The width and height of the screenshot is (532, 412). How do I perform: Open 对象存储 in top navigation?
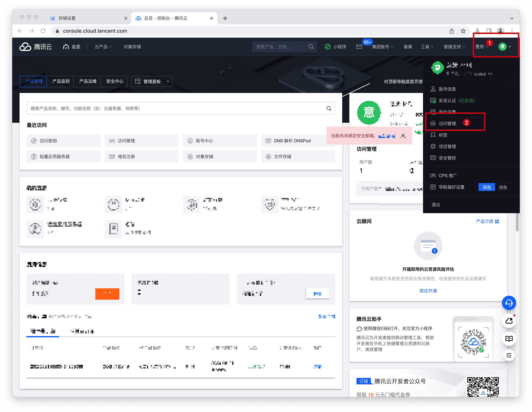point(132,46)
